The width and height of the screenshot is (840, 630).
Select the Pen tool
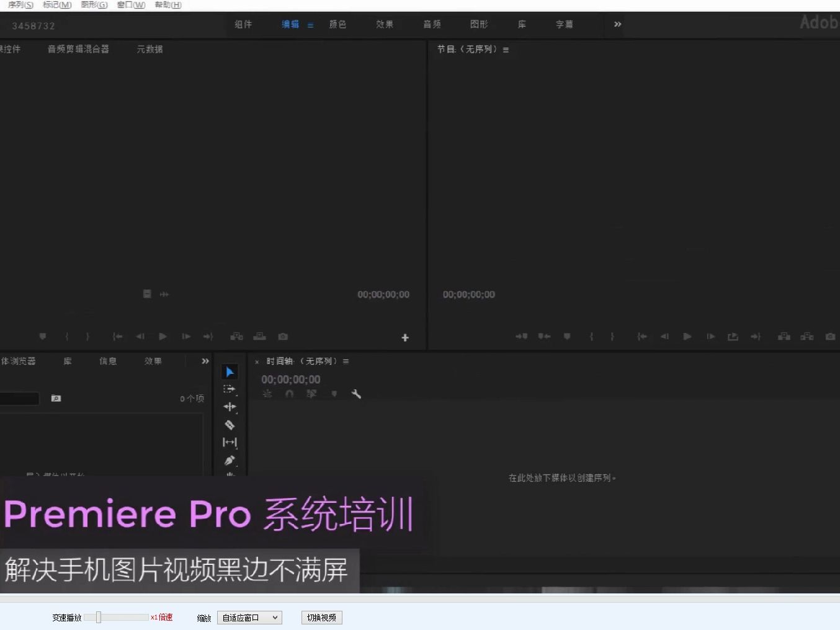click(230, 460)
